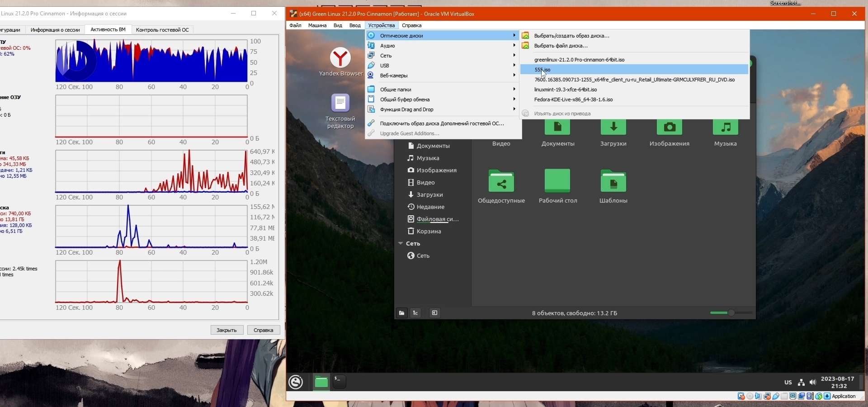868x407 pixels.
Task: Select 555.iso from optical disks list
Action: click(x=542, y=70)
